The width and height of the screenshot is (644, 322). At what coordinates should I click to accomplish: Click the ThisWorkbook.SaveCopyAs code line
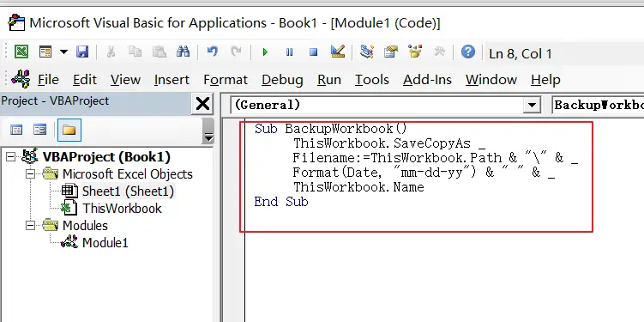(389, 143)
